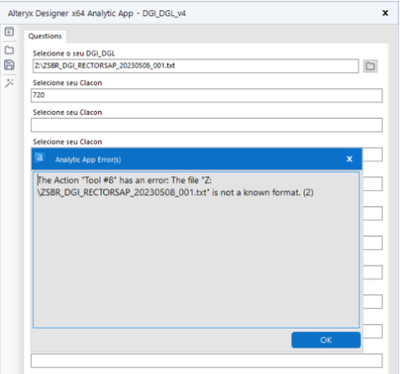Image resolution: width=400 pixels, height=374 pixels.
Task: Click the DGI_DGL file path field
Action: 196,66
